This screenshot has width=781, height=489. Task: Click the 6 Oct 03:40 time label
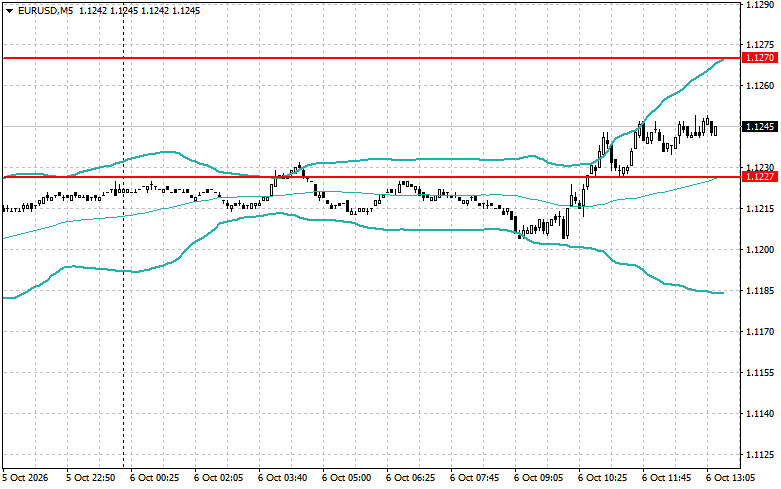(282, 478)
